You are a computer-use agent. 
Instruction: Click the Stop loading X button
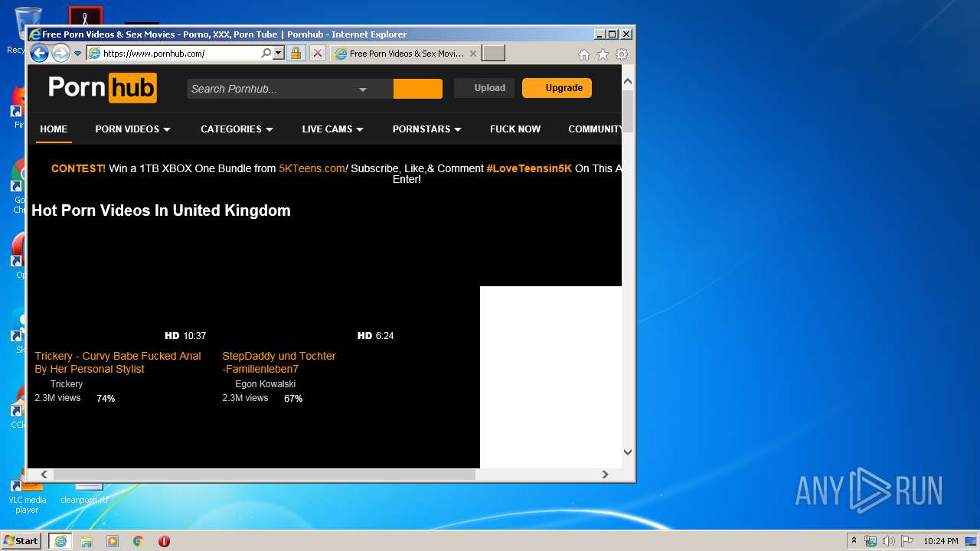[x=318, y=54]
